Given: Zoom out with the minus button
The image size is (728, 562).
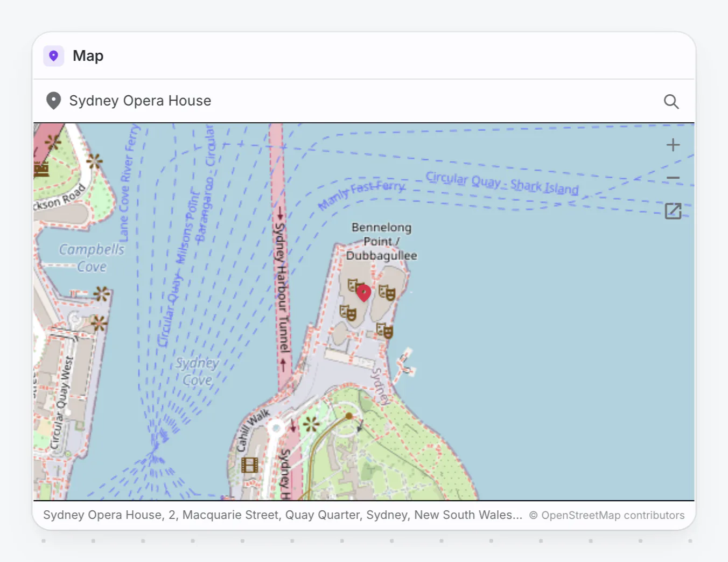Looking at the screenshot, I should 673,178.
